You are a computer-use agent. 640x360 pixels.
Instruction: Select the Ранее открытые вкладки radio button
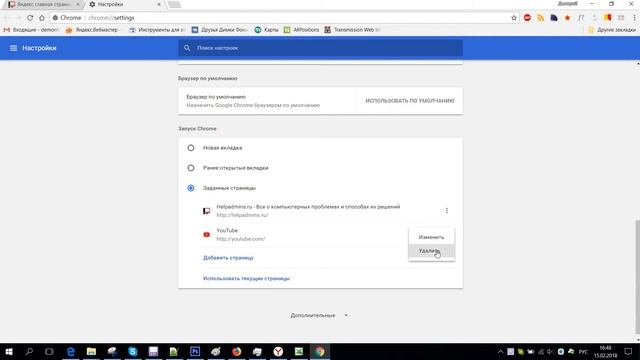click(x=191, y=168)
